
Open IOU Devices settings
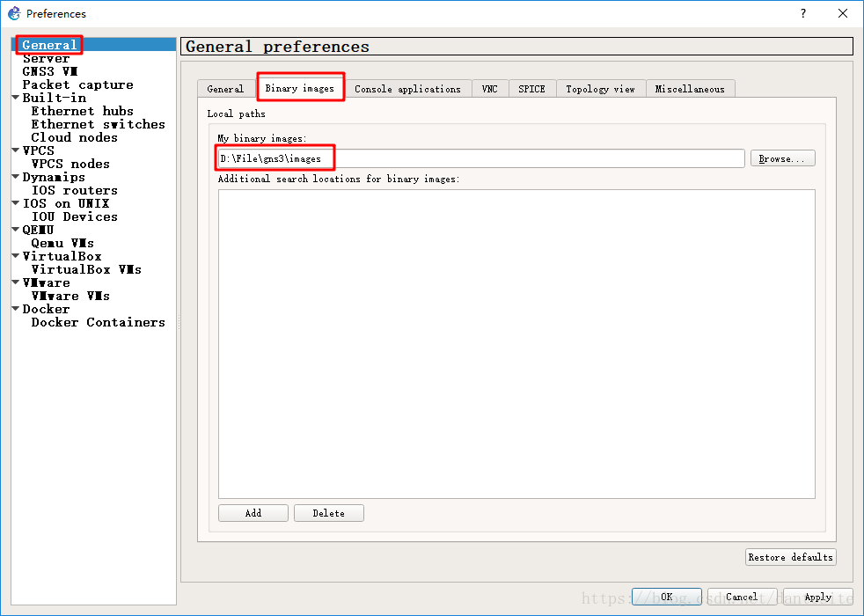point(75,217)
